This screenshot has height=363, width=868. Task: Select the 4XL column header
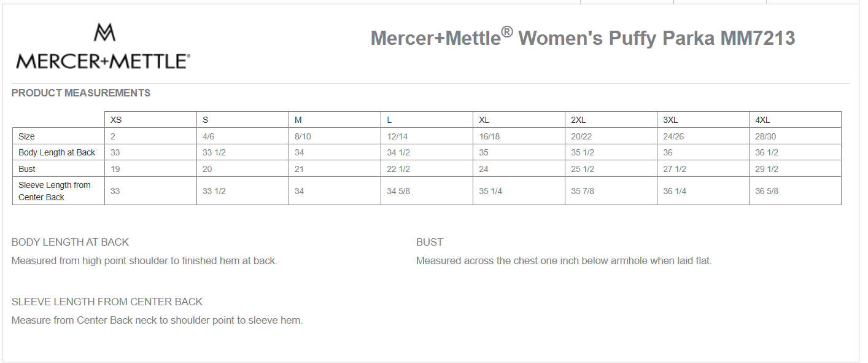(762, 120)
